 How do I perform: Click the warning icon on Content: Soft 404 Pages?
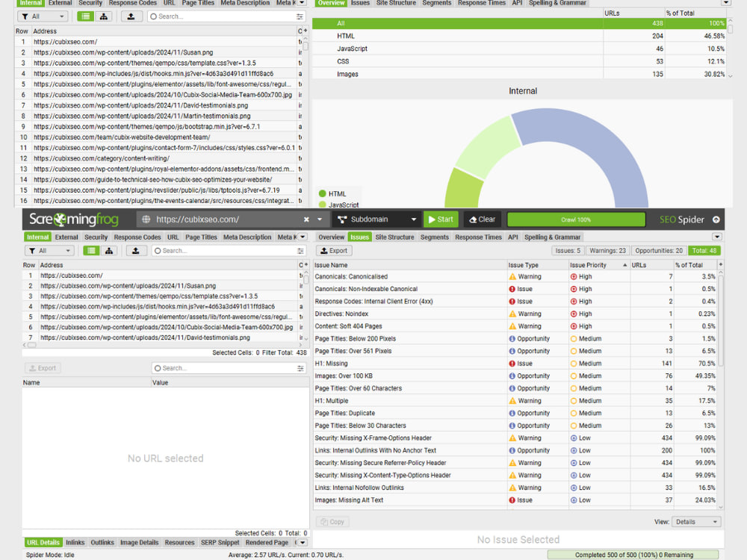click(512, 326)
